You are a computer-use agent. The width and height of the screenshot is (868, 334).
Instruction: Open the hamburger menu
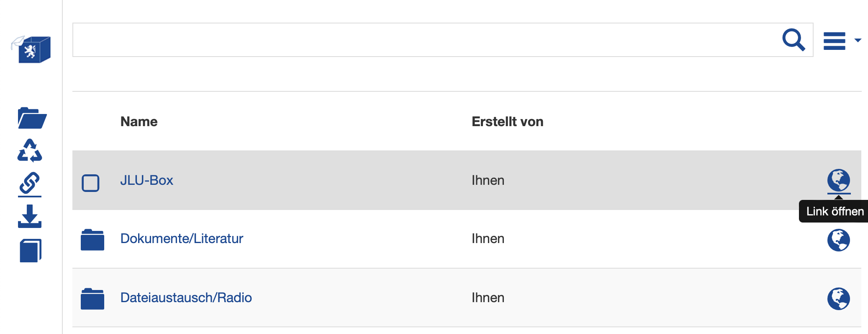click(x=834, y=41)
